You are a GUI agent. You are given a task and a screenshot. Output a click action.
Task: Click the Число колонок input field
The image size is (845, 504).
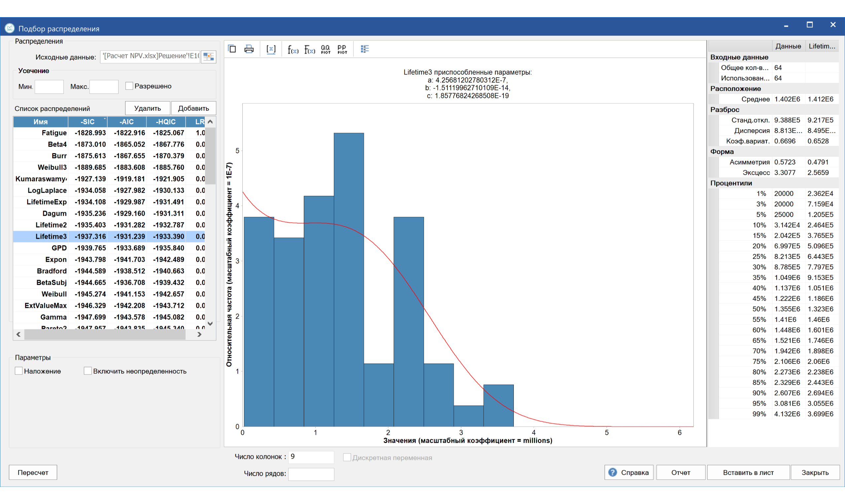tap(311, 457)
